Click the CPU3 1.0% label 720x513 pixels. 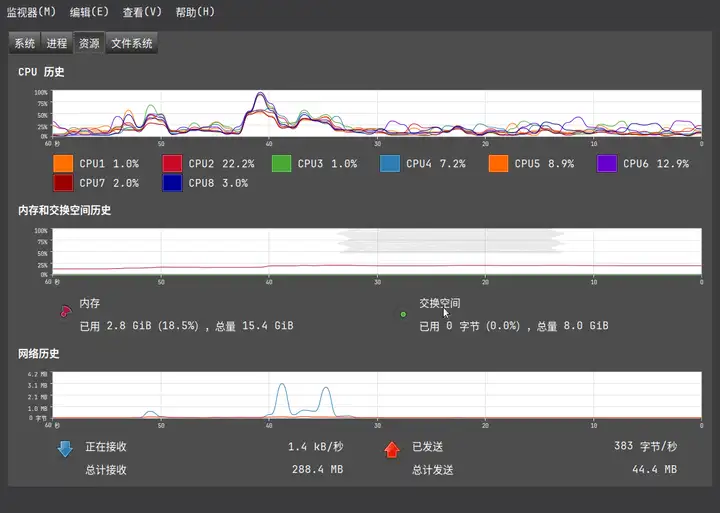[327, 163]
